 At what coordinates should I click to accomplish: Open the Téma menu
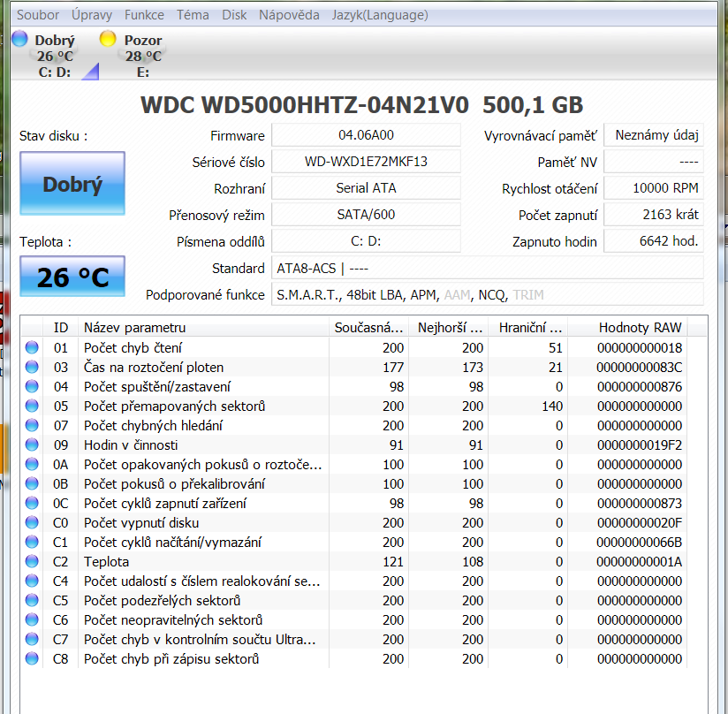tap(193, 15)
